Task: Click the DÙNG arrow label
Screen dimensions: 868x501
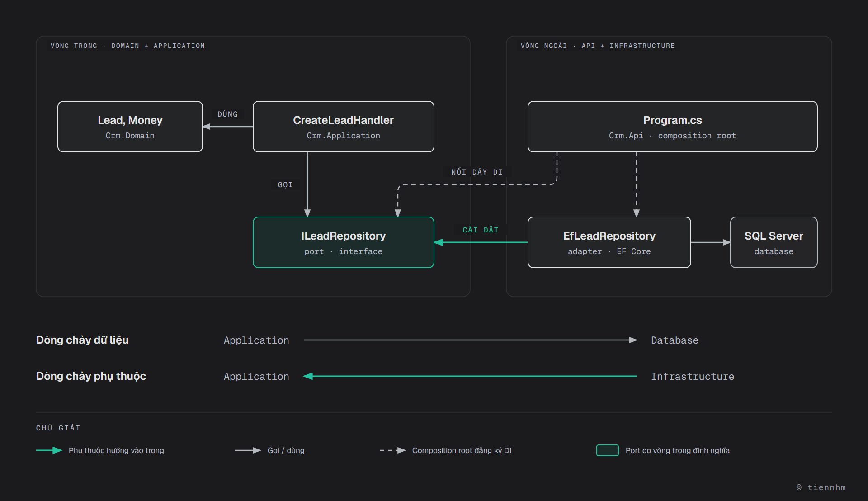Action: 227,114
